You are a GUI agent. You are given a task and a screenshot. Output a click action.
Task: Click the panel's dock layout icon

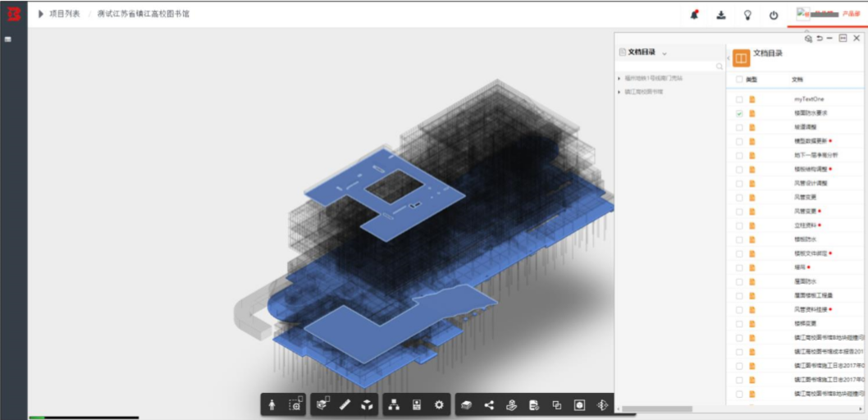tap(843, 39)
